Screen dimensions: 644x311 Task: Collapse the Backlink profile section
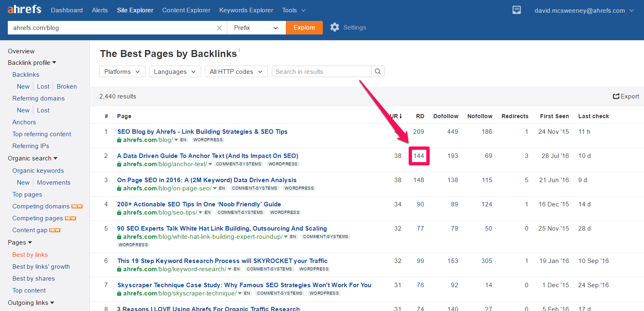pos(32,63)
